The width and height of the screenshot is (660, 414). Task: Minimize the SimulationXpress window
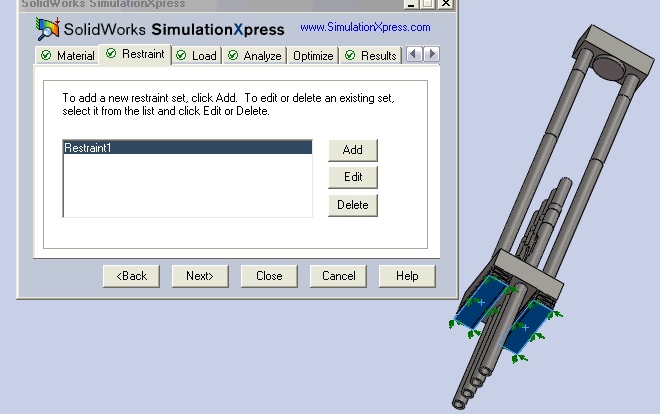411,4
